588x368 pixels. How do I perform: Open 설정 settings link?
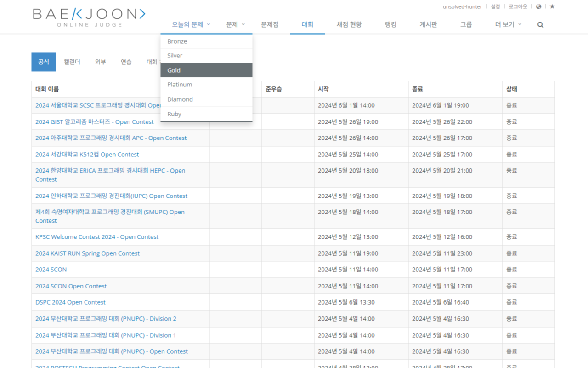(495, 6)
